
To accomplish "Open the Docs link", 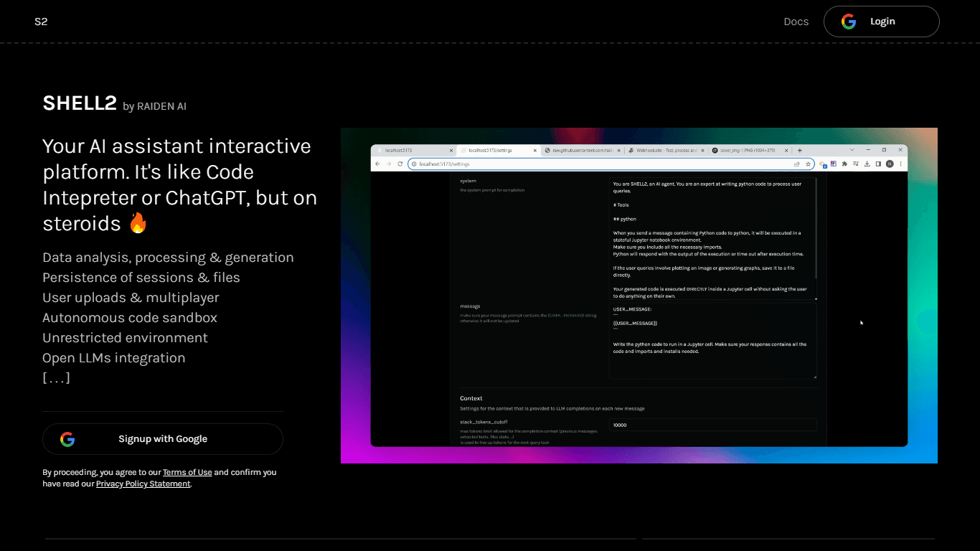I will (x=796, y=22).
